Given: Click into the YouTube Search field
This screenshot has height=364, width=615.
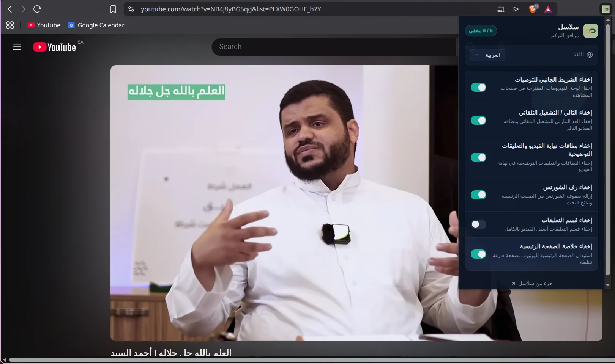Looking at the screenshot, I should (334, 47).
